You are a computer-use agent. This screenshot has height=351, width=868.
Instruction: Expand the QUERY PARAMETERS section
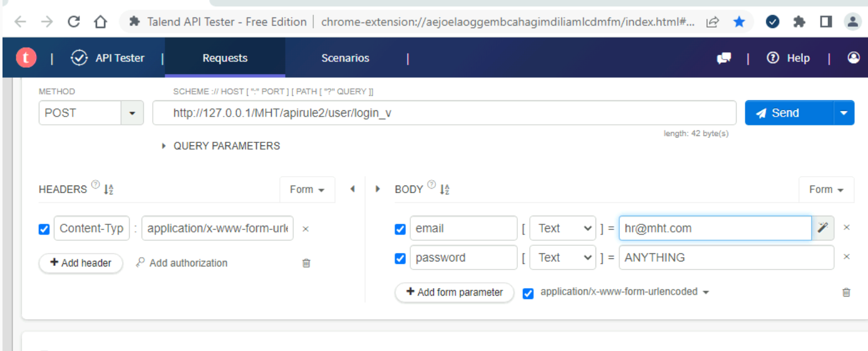coord(220,145)
